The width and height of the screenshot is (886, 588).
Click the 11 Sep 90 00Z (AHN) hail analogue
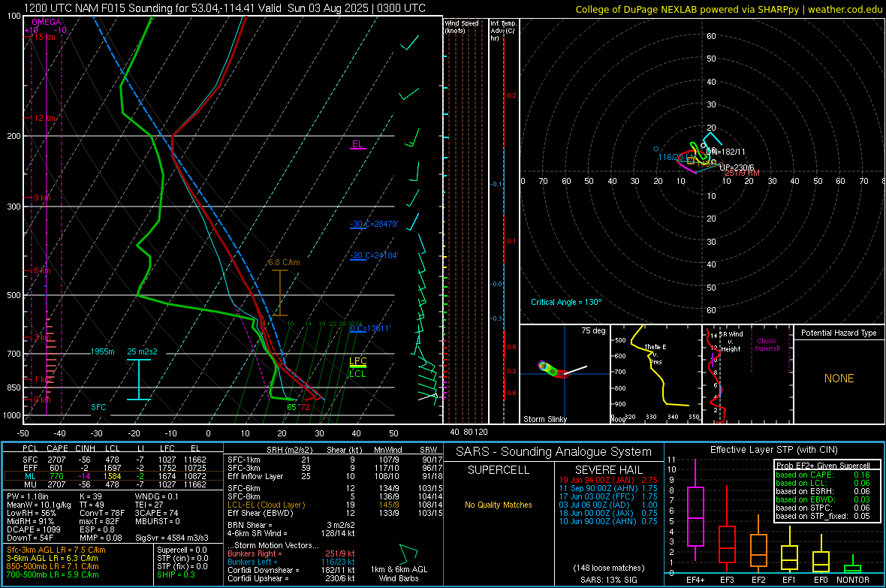[x=608, y=488]
